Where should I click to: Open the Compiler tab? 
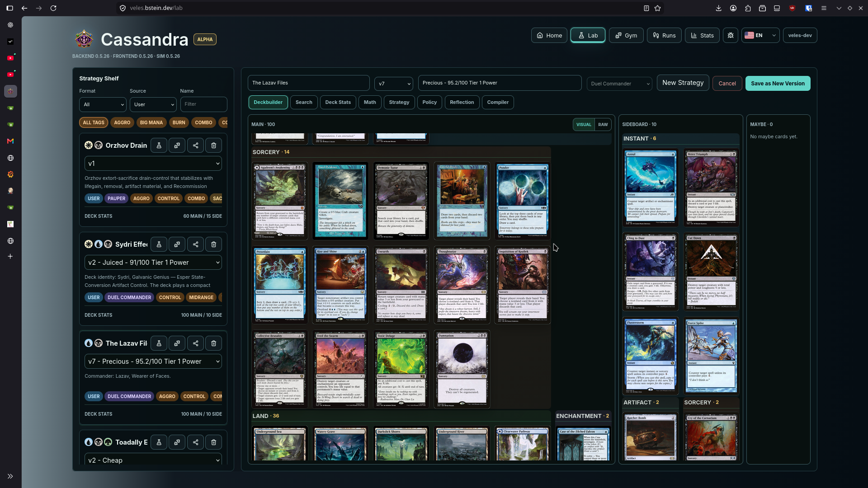coord(498,102)
